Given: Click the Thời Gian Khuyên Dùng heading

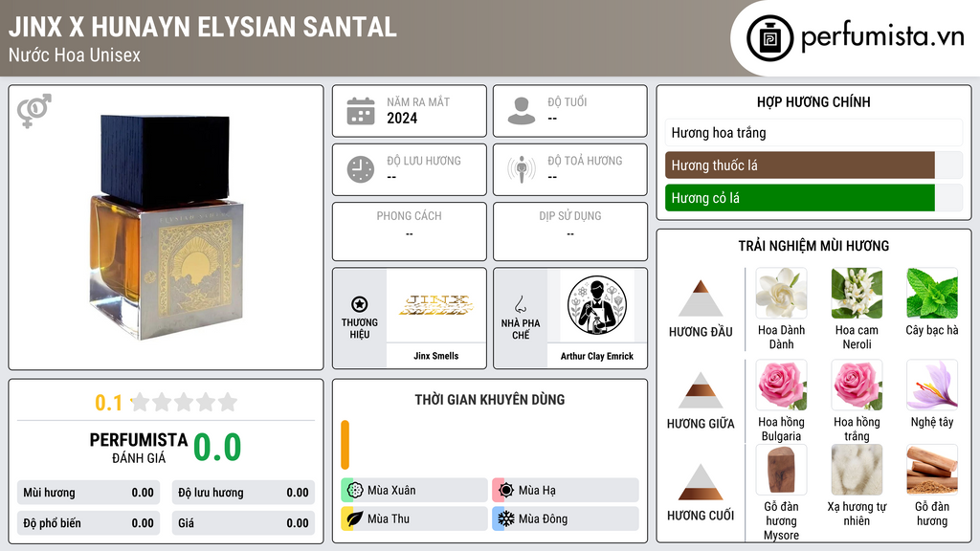Looking at the screenshot, I should click(x=490, y=399).
